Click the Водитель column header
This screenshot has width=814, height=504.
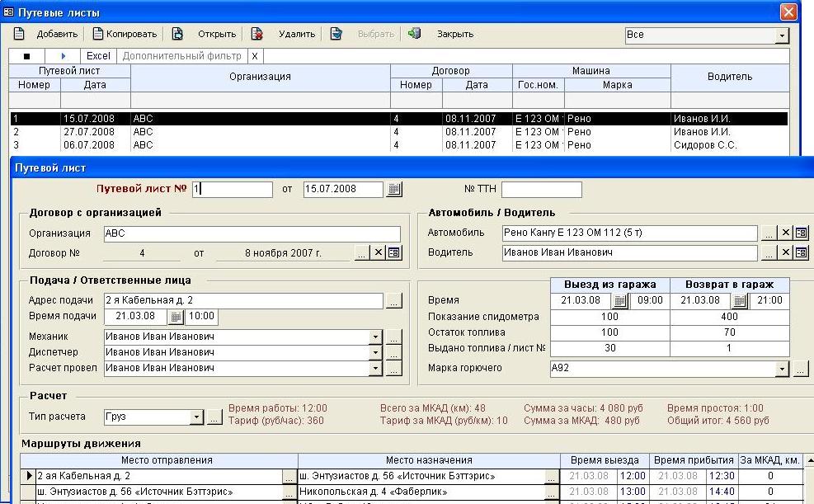coord(730,77)
